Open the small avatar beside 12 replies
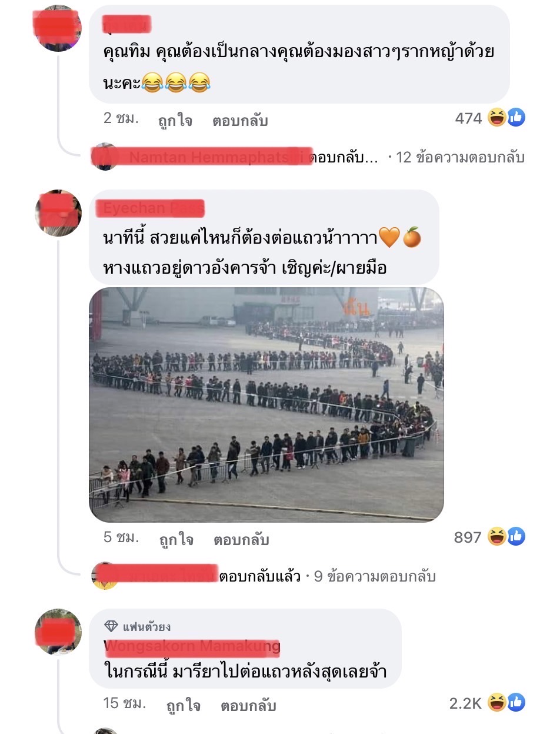Image resolution: width=560 pixels, height=734 pixels. [105, 157]
